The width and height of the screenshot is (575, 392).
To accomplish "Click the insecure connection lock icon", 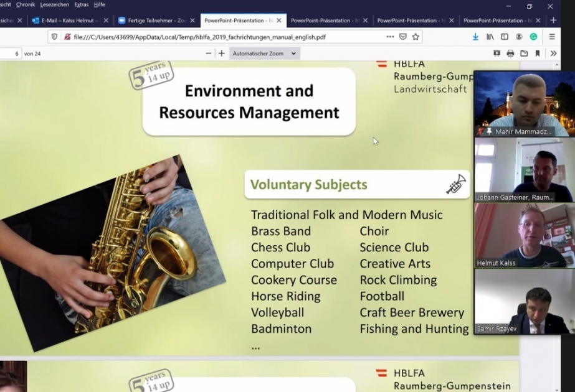I will tap(67, 37).
